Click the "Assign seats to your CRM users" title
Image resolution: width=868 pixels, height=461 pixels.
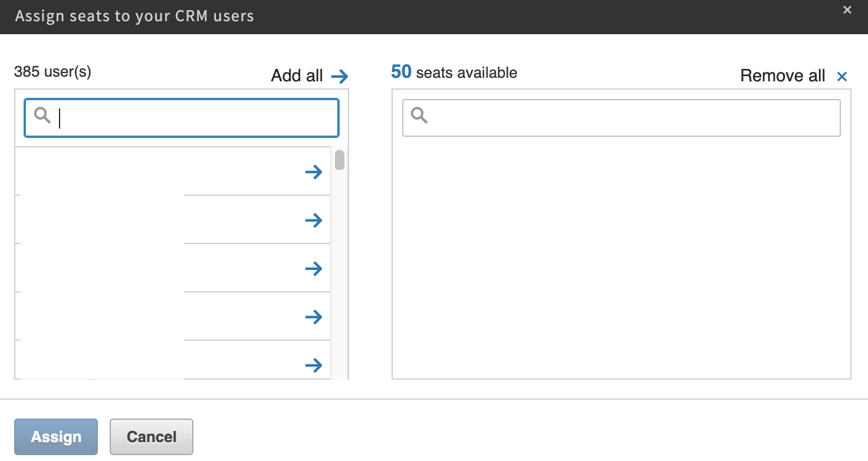pyautogui.click(x=134, y=16)
